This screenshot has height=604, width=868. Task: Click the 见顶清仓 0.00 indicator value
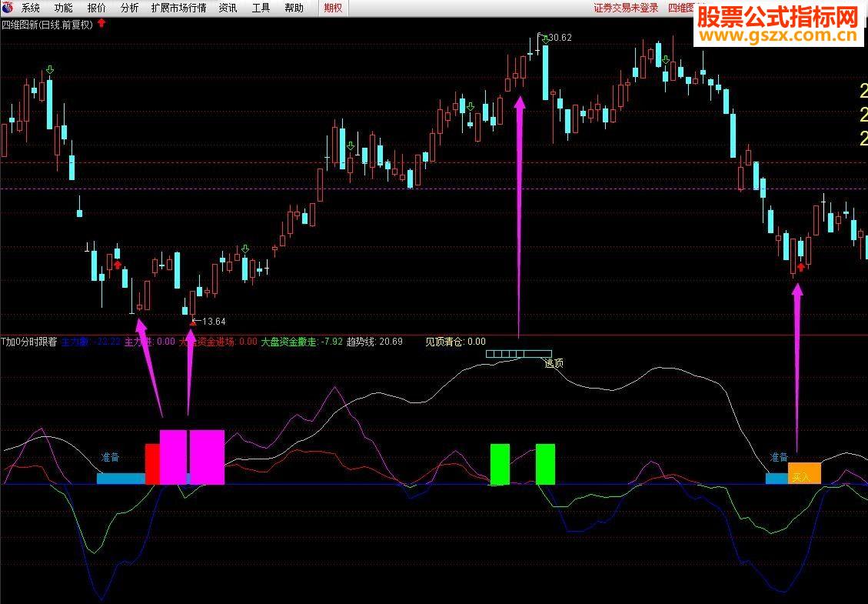(x=456, y=342)
